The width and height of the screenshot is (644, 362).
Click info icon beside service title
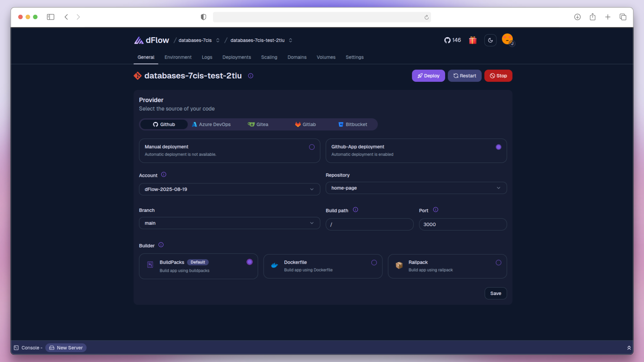click(251, 76)
